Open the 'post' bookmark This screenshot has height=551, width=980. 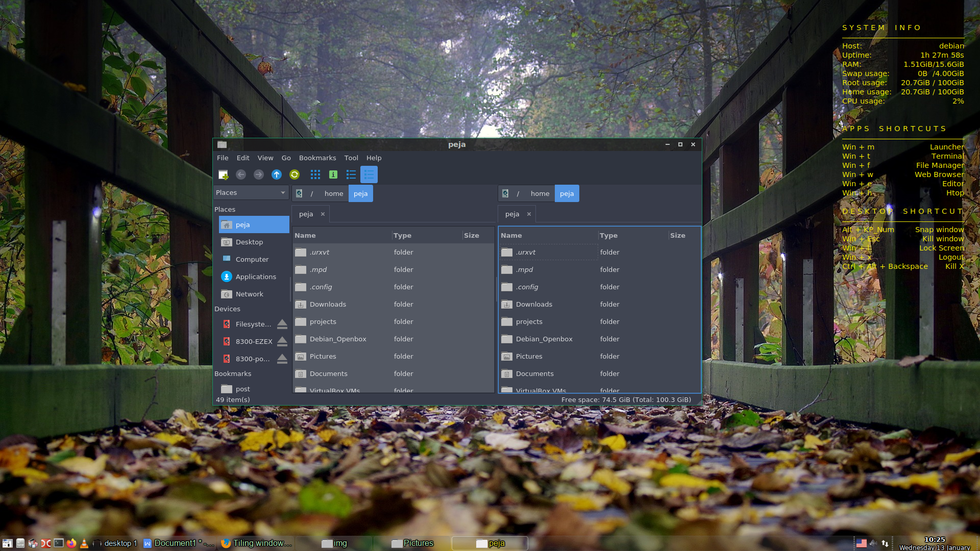pos(254,389)
